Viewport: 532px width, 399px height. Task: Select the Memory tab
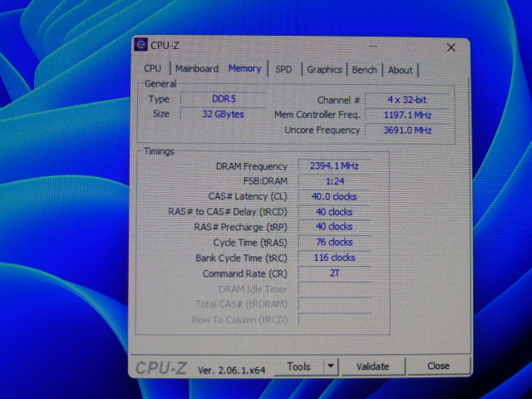click(244, 68)
